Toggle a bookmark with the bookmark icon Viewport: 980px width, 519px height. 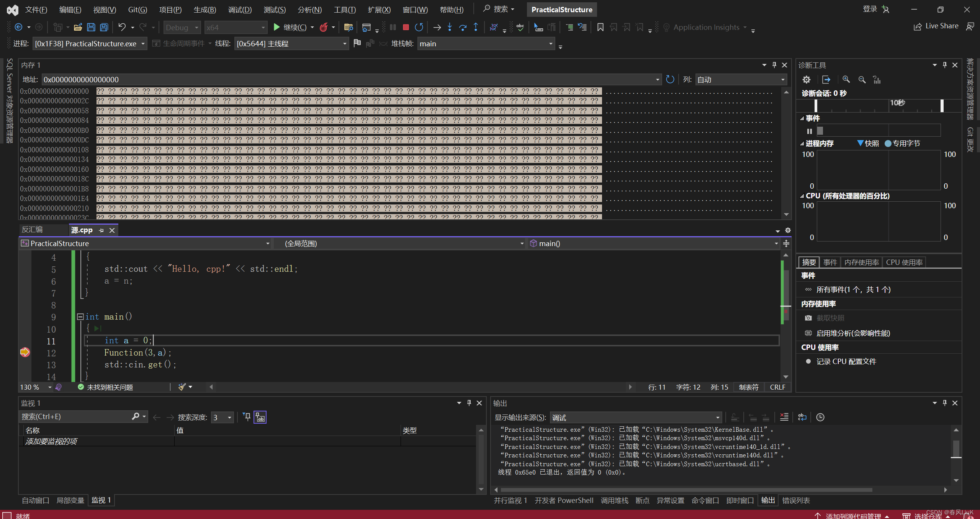tap(600, 27)
